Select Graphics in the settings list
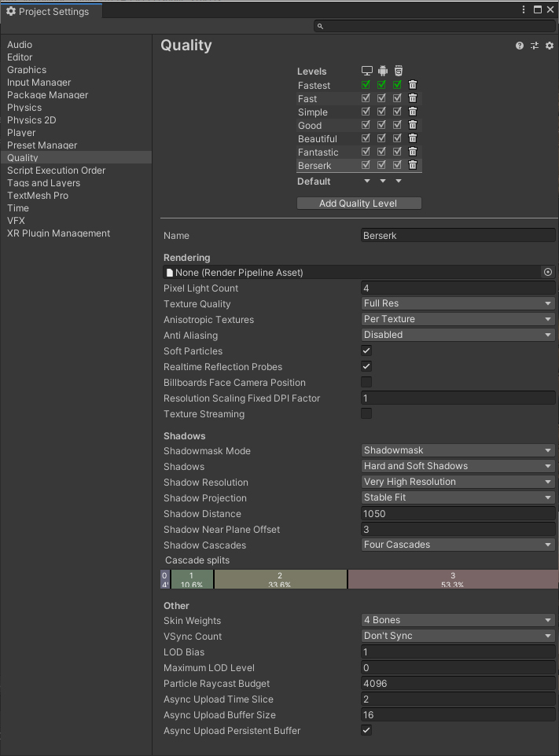The height and width of the screenshot is (756, 559). (x=27, y=70)
